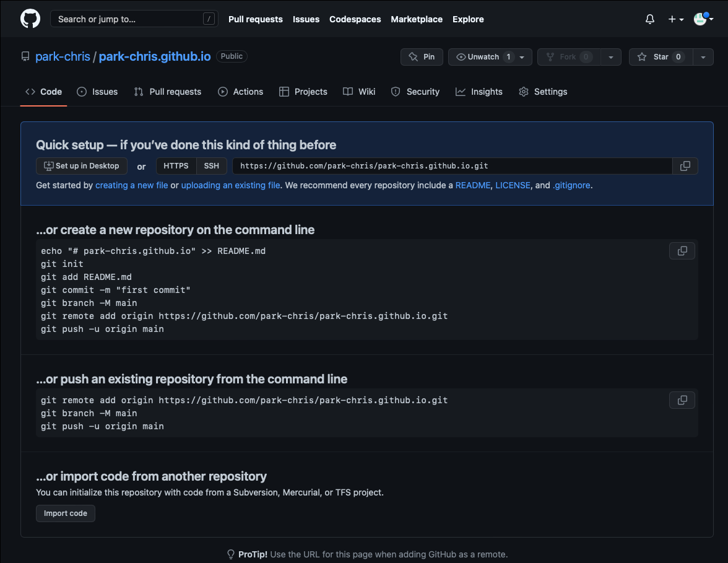The image size is (728, 563).
Task: Click the slash shortcut icon in search
Action: [x=209, y=19]
